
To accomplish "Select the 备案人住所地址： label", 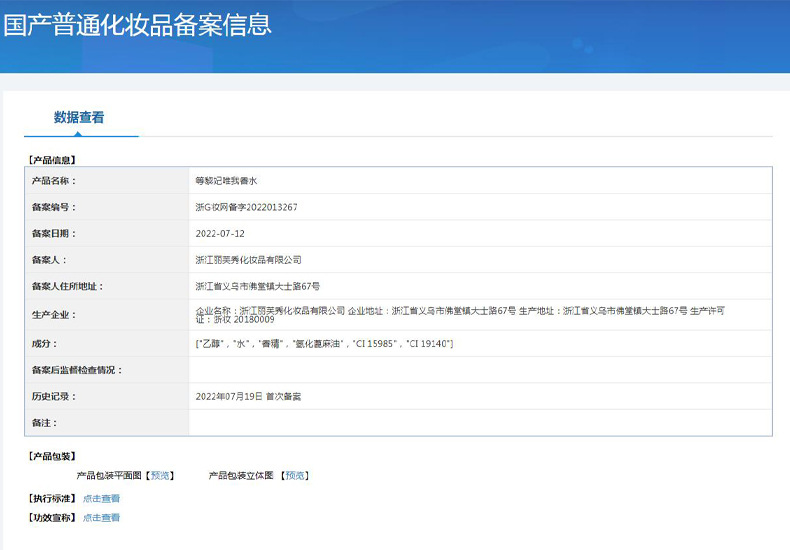I will [x=68, y=286].
